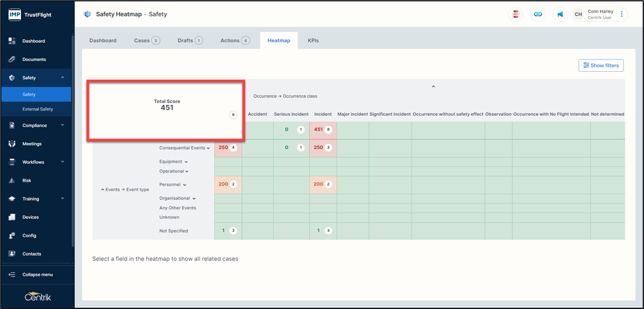Click the megaphone announcements icon
The image size is (644, 309).
point(560,14)
